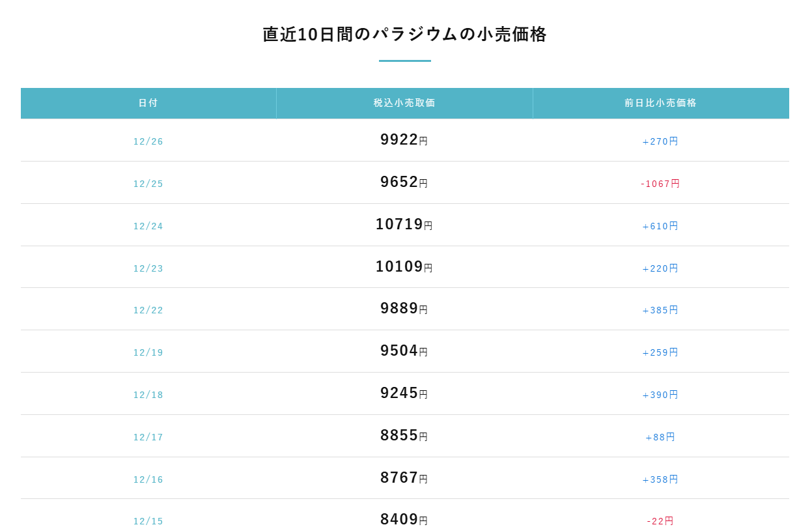Select the 12/26 date entry
Image resolution: width=812 pixels, height=527 pixels.
point(148,141)
